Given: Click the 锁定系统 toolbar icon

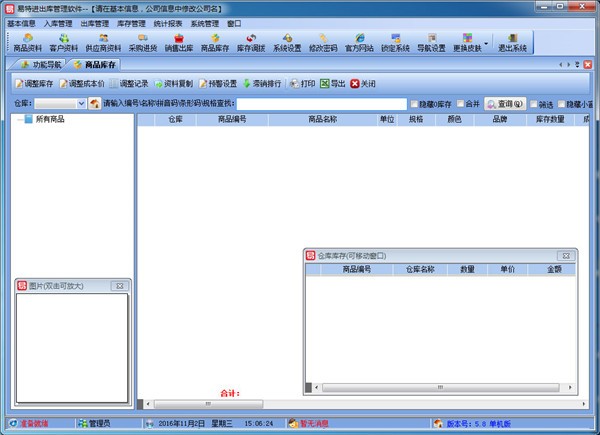Looking at the screenshot, I should point(396,42).
